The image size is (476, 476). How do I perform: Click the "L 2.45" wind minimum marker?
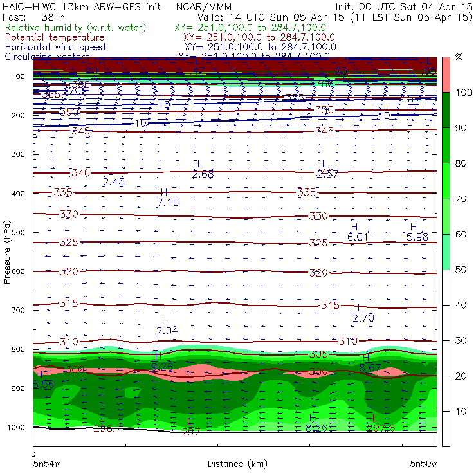(x=114, y=178)
